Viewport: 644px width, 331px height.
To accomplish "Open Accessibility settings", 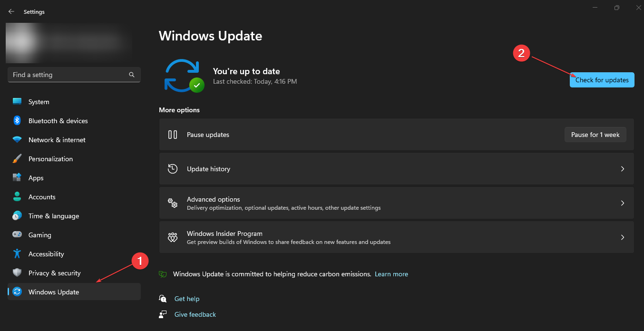I will (x=74, y=254).
